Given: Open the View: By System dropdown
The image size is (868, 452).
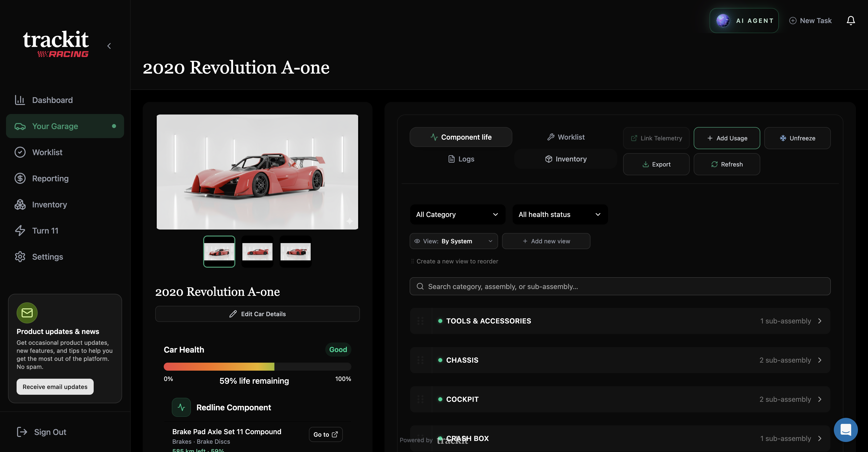Looking at the screenshot, I should coord(454,241).
